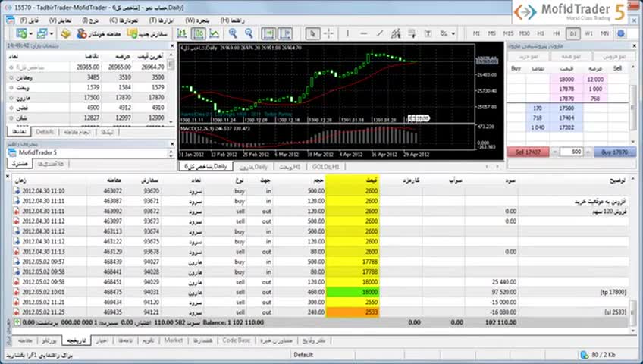Click 80 / 2 Kb connection status icon

pyautogui.click(x=584, y=355)
